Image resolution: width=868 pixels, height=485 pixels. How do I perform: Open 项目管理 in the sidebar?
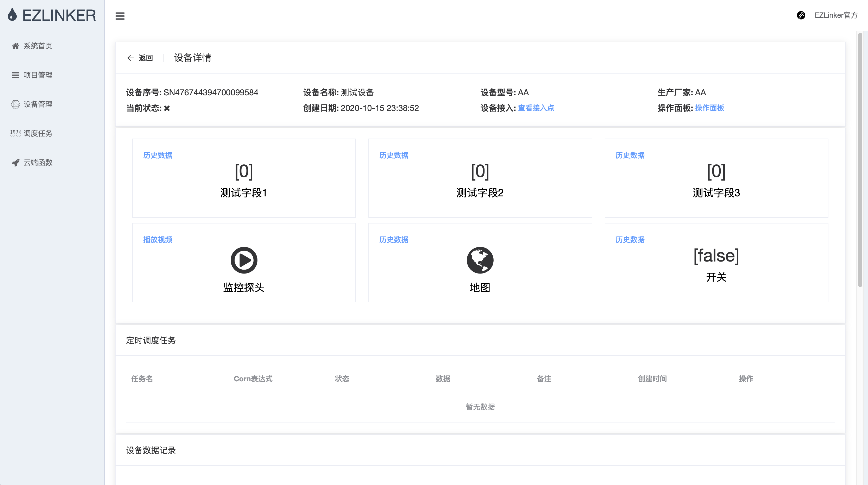[x=38, y=75]
